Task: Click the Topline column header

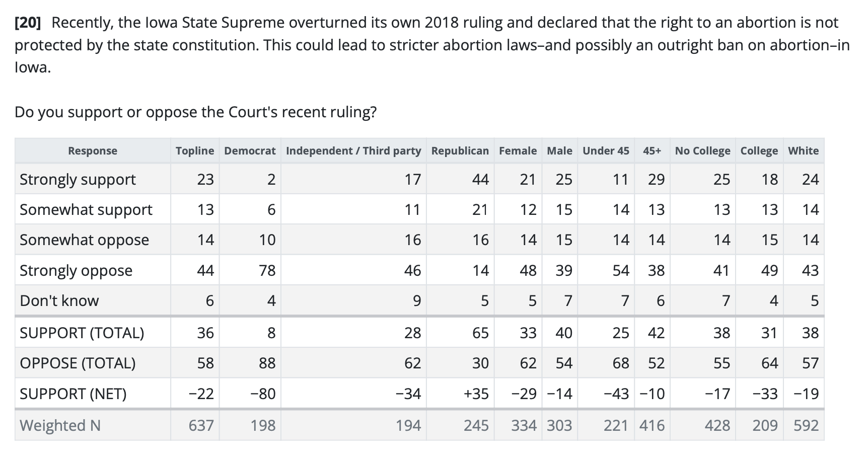Action: pos(195,151)
